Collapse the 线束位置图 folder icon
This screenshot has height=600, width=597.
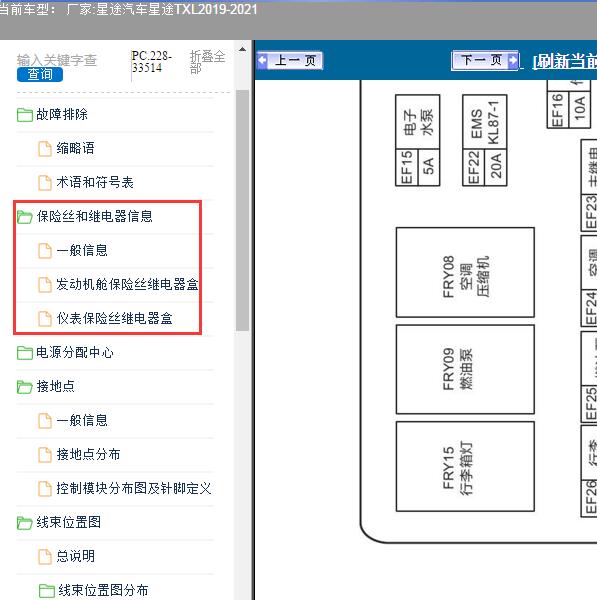click(24, 522)
